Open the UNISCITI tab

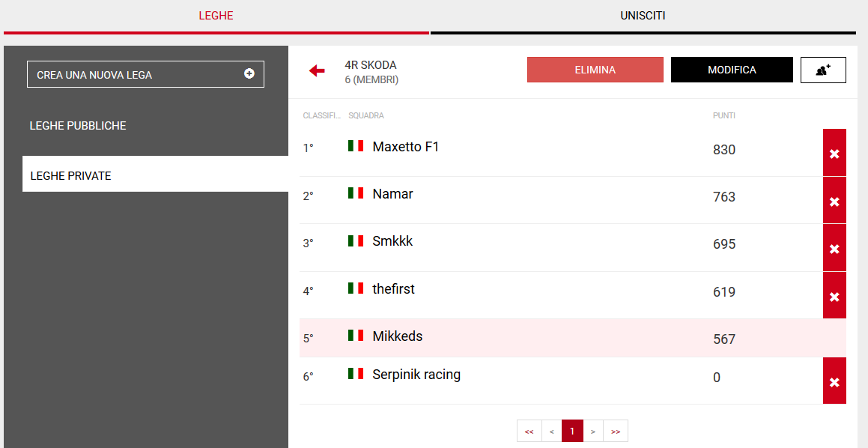coord(643,16)
